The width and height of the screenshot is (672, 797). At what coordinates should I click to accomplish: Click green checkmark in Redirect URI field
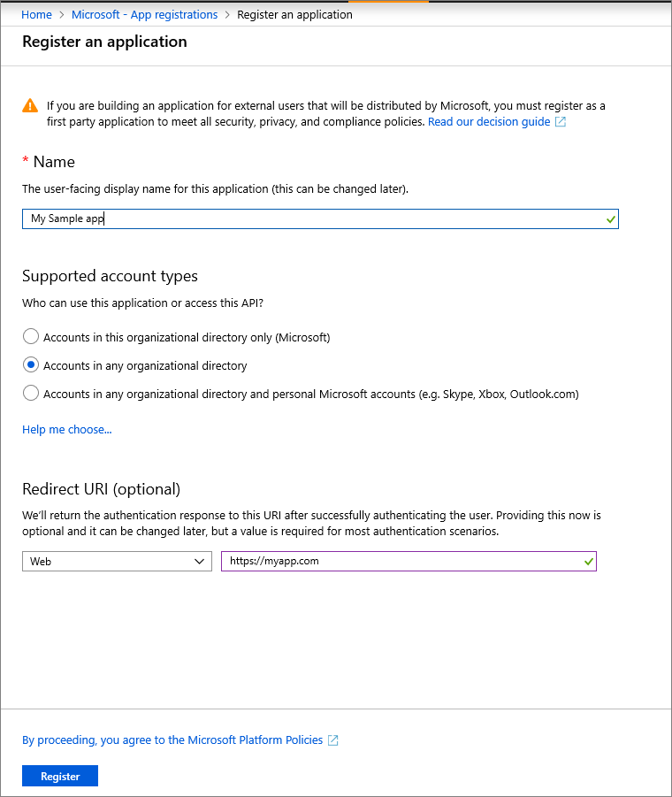589,561
